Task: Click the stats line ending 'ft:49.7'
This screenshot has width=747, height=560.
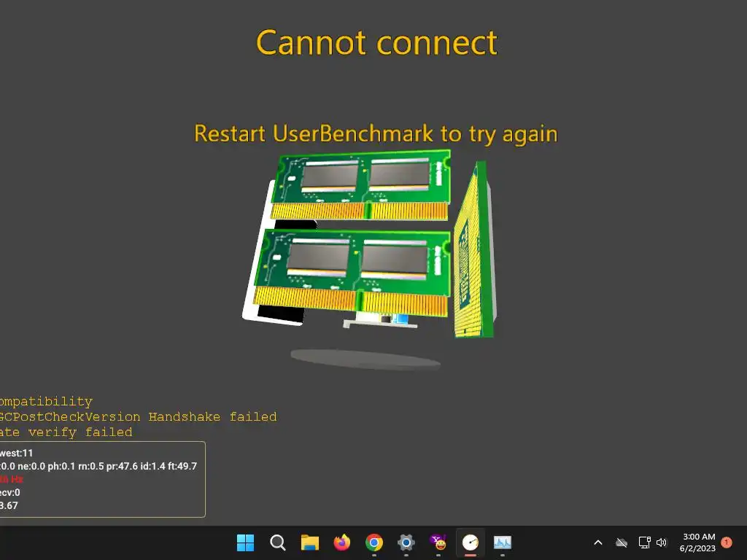Action: coord(98,466)
